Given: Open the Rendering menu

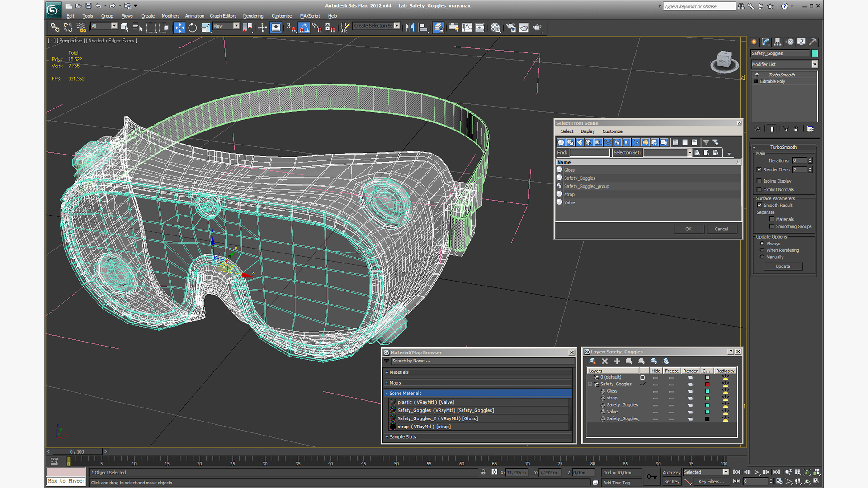Looking at the screenshot, I should (x=253, y=16).
